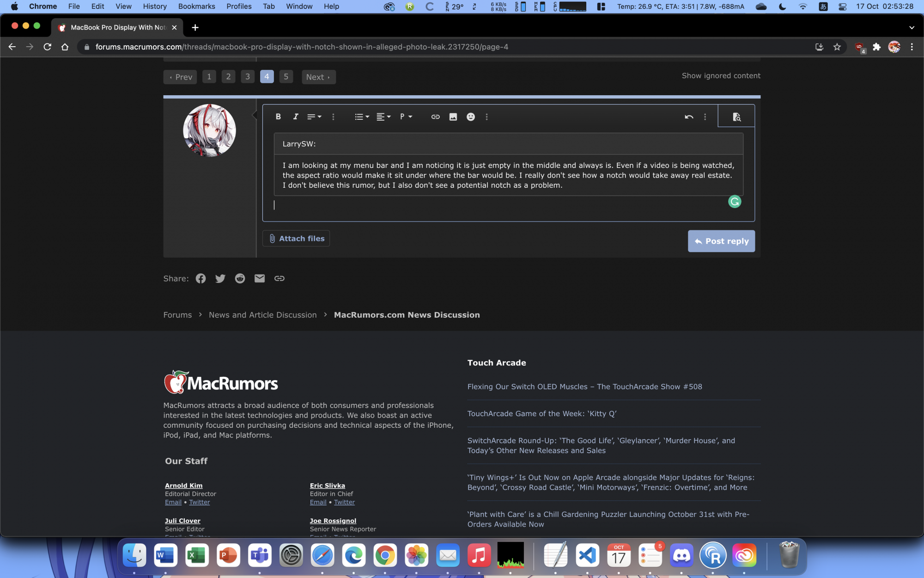The width and height of the screenshot is (924, 578).
Task: Open the smilies emoji picker
Action: click(x=470, y=117)
